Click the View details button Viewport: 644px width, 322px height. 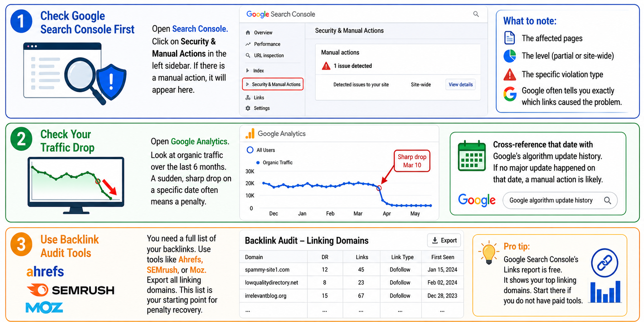pos(461,85)
